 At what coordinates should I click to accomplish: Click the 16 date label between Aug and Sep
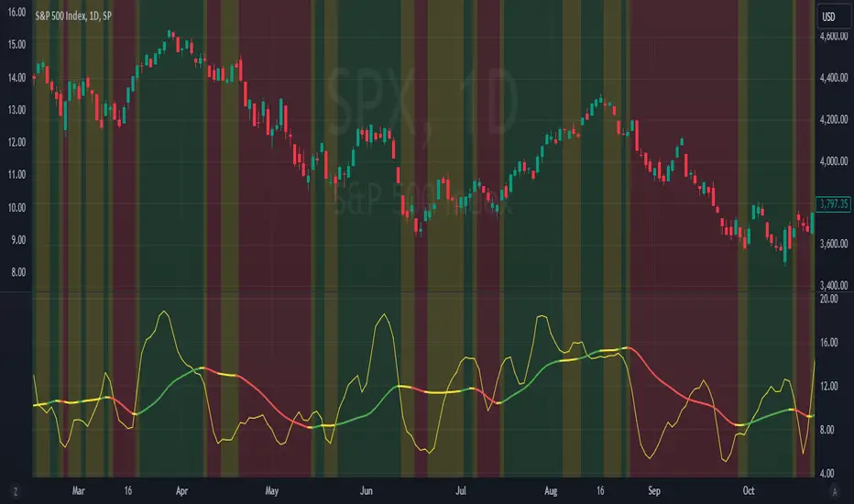pyautogui.click(x=600, y=491)
